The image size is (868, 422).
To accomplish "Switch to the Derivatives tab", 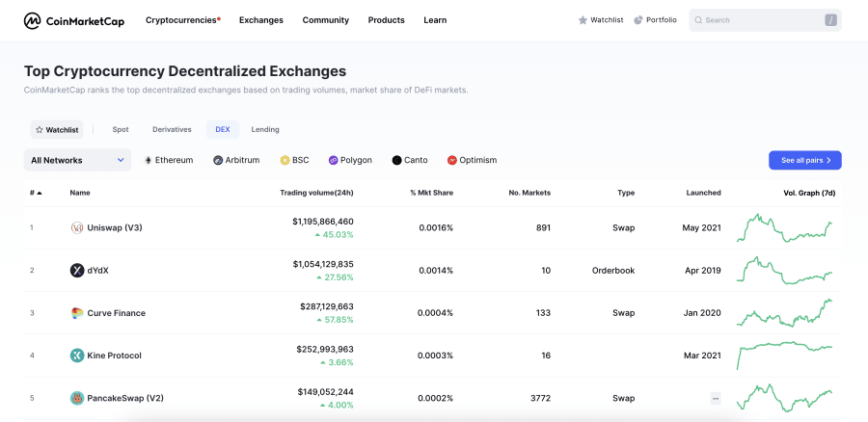I will pos(172,129).
